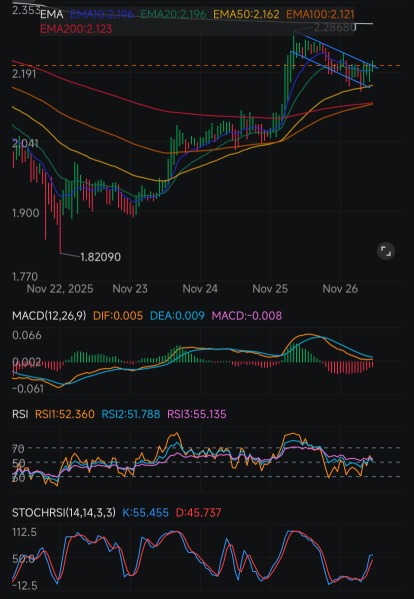Click the DEA:0.009 value
Viewport: 414px width, 599px height.
177,316
